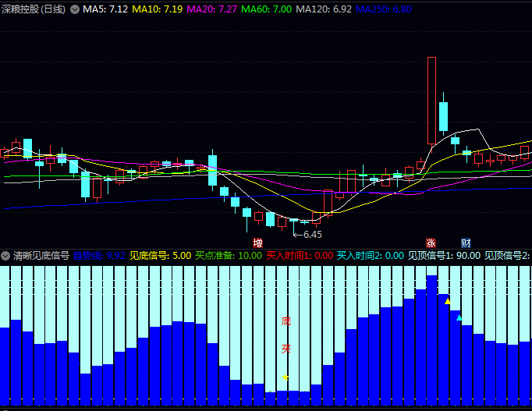Click the red 增 event marker

258,243
